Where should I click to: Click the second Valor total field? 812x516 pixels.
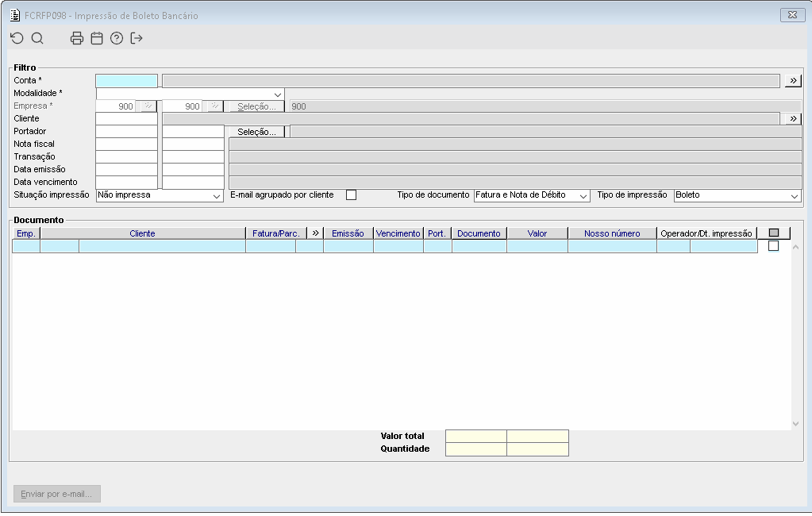537,436
